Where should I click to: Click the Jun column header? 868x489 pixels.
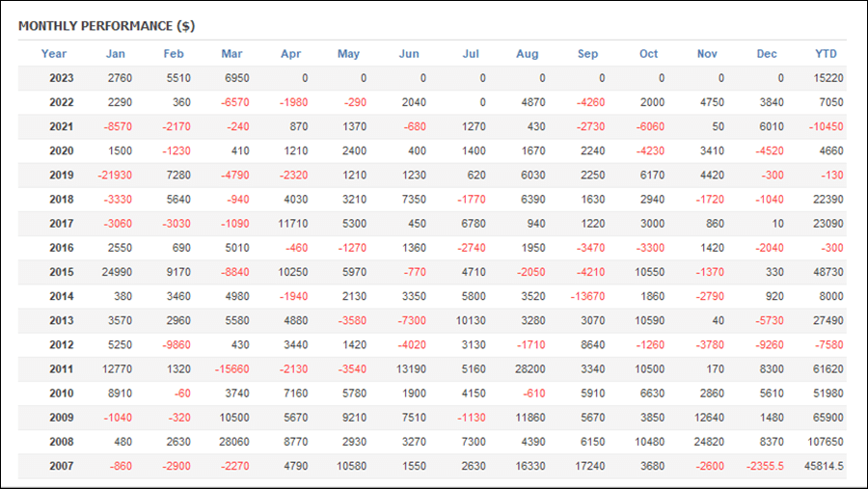[x=409, y=54]
